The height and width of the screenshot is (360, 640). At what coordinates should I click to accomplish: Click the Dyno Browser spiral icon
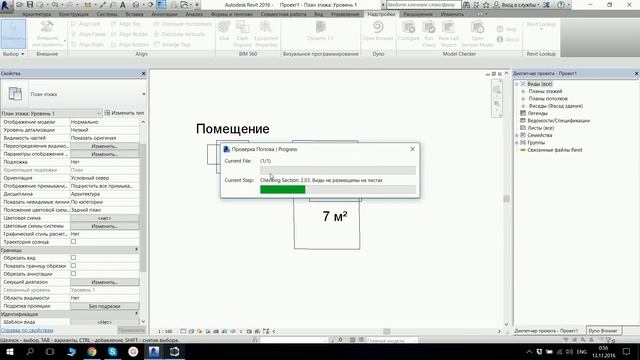coord(378,27)
